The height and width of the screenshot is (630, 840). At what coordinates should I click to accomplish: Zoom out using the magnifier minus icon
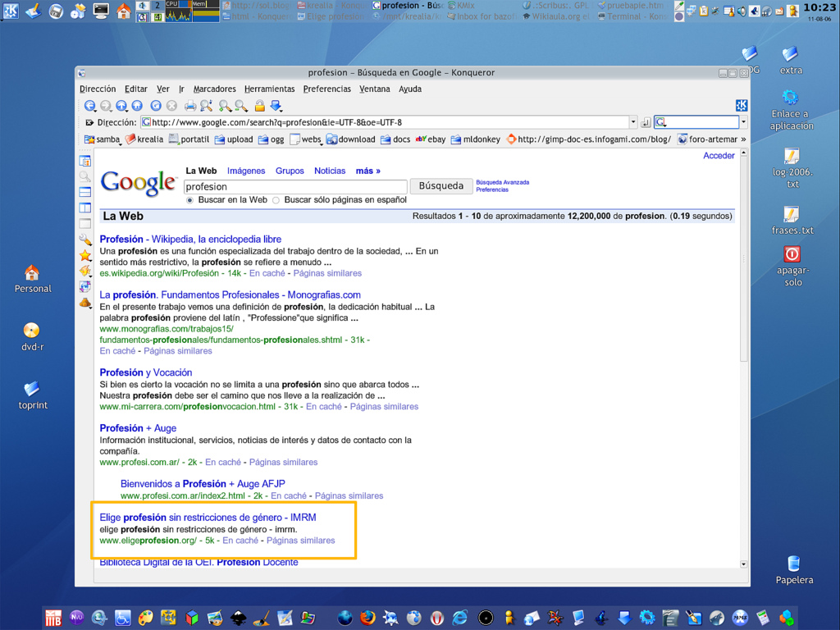(241, 106)
